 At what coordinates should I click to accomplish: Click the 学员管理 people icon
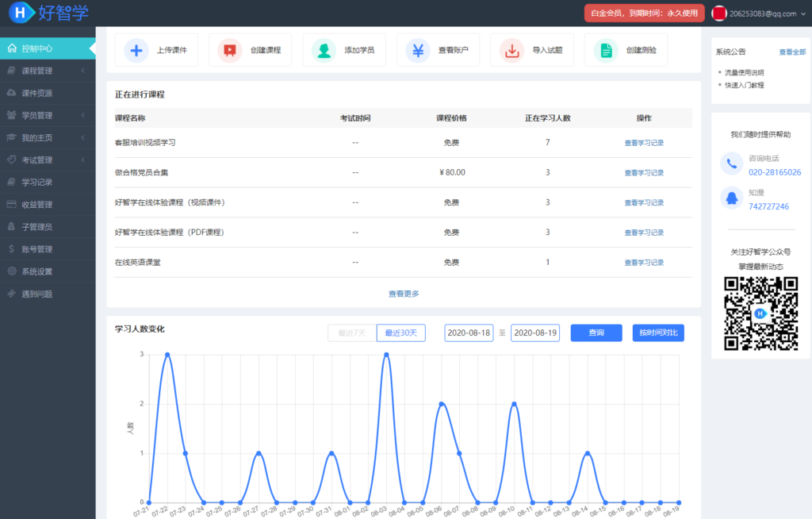pos(11,115)
